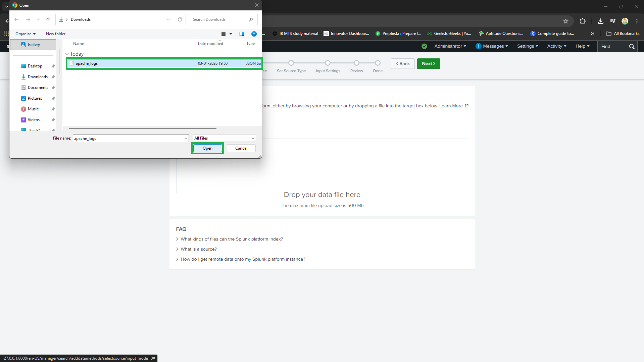This screenshot has width=644, height=362.
Task: Open Aptitude Questions bookmark
Action: tap(501, 34)
